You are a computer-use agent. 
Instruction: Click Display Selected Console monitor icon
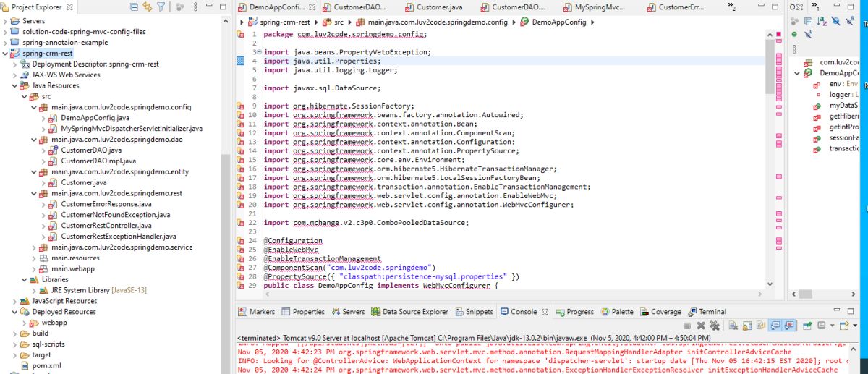(x=821, y=326)
